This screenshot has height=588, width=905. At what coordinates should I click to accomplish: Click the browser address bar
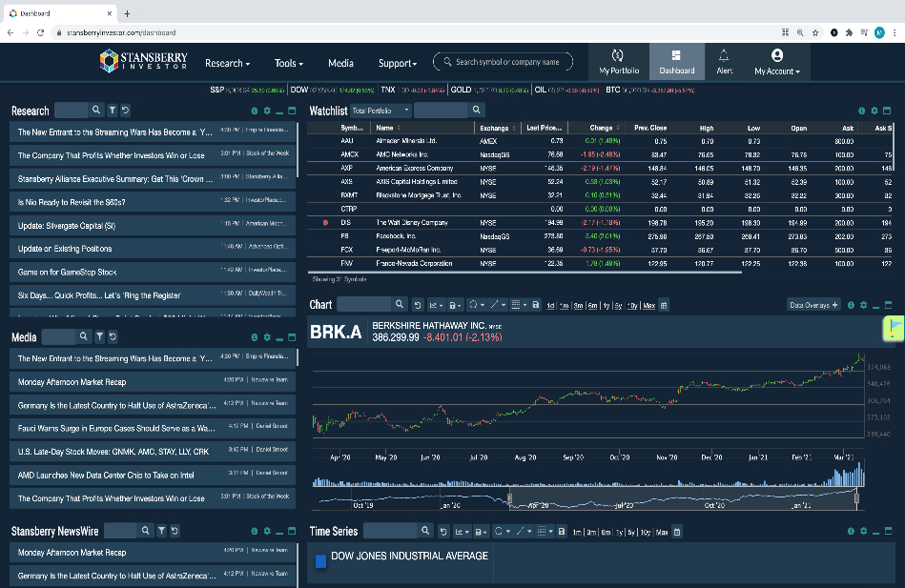pyautogui.click(x=416, y=33)
